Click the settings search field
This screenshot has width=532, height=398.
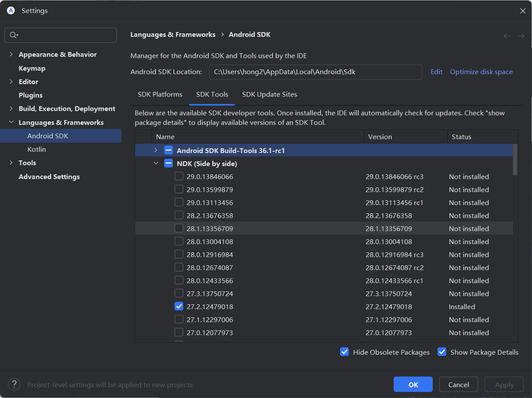pos(61,35)
